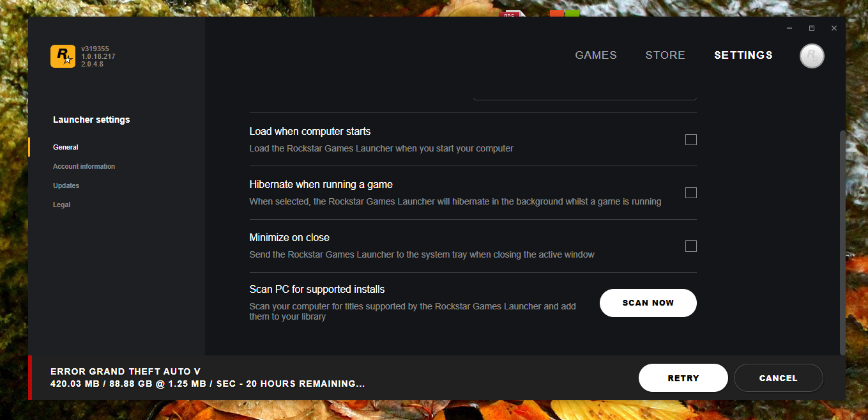Image resolution: width=868 pixels, height=420 pixels.
Task: Enable Load when computer starts checkbox
Action: coord(690,139)
